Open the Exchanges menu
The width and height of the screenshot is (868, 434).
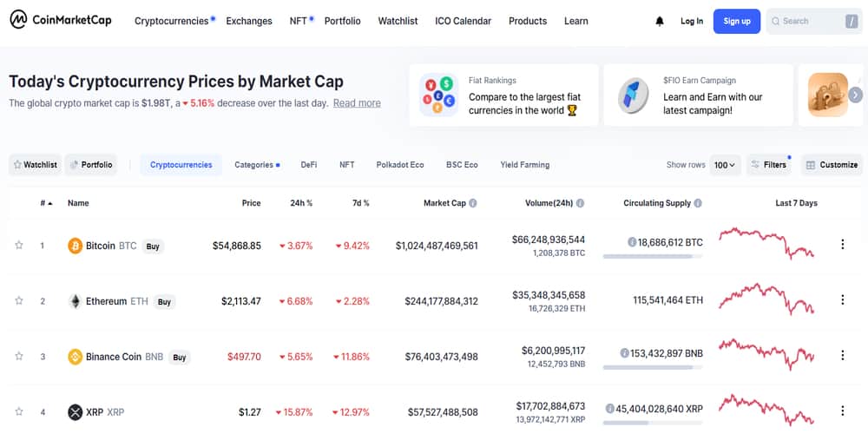pyautogui.click(x=249, y=21)
